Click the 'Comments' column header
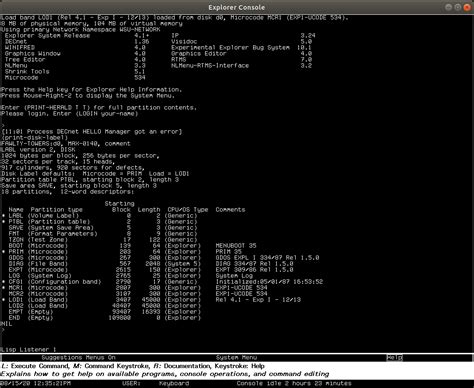 pos(230,210)
